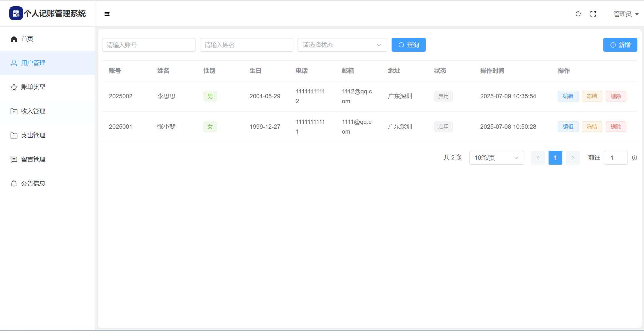The width and height of the screenshot is (644, 331).
Task: Open 首页 home menu item
Action: [27, 39]
